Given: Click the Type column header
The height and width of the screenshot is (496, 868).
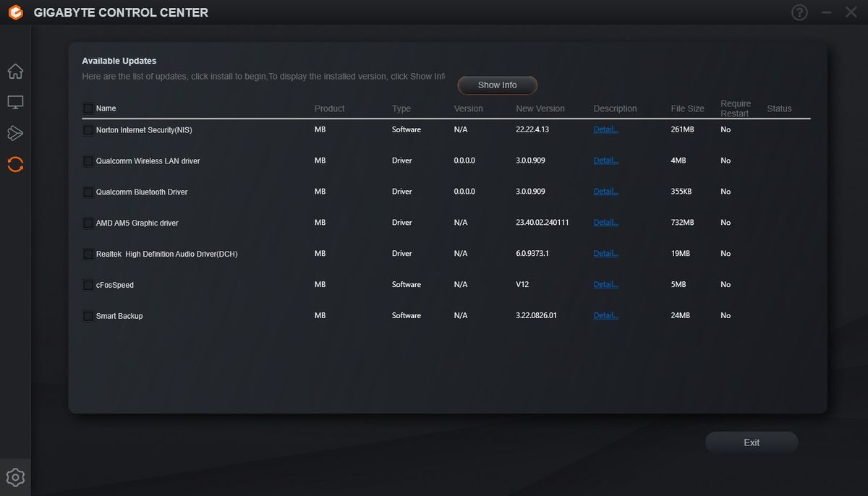Looking at the screenshot, I should [x=401, y=108].
